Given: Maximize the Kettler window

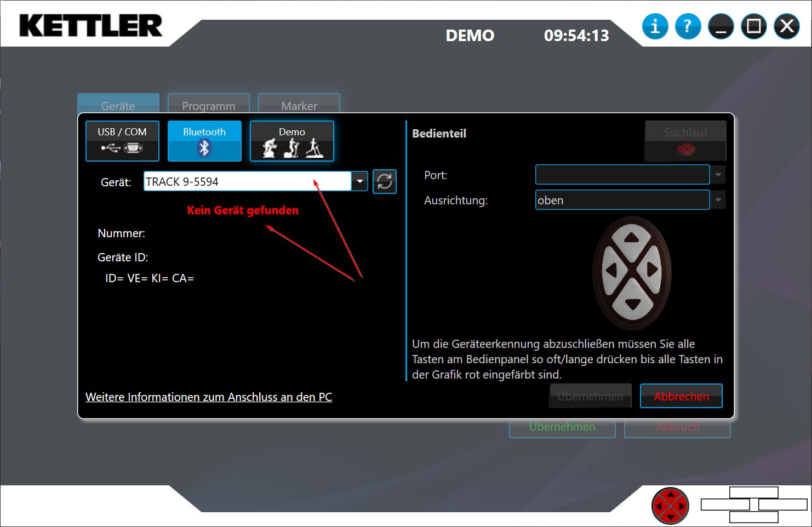Looking at the screenshot, I should (753, 26).
